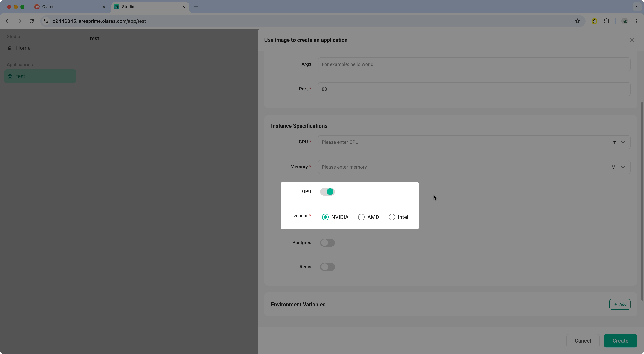Bookmark the current page with the star

pyautogui.click(x=577, y=21)
